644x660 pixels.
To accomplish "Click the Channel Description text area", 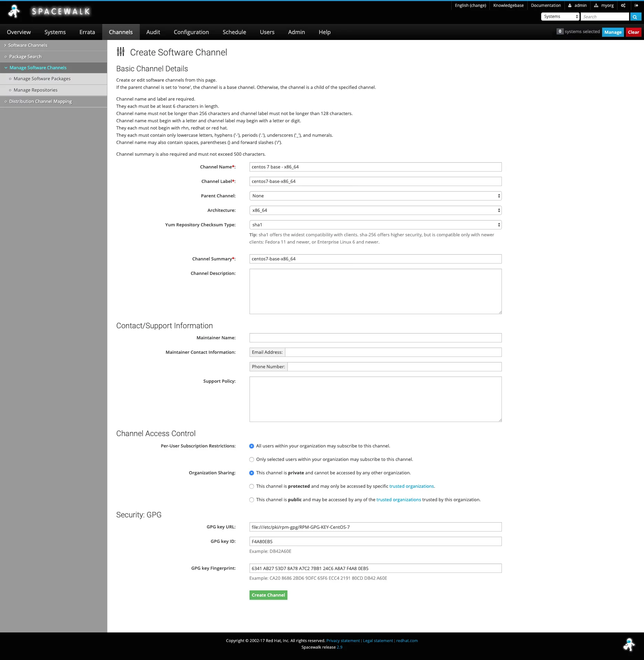I will pyautogui.click(x=375, y=291).
